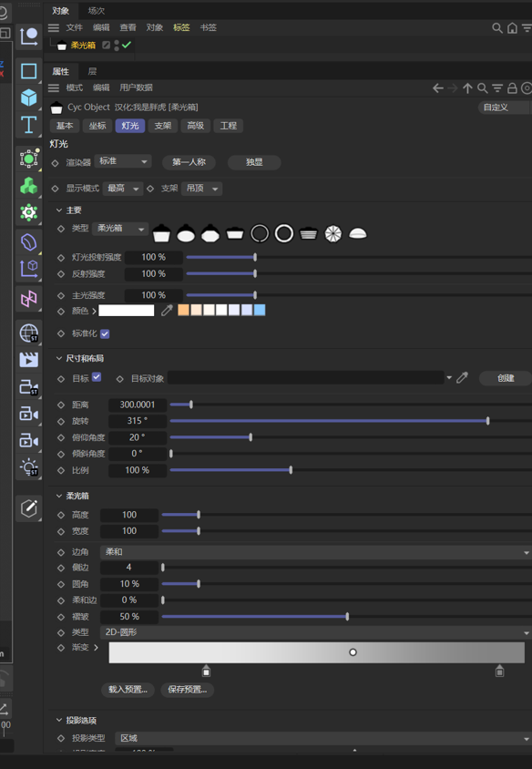The width and height of the screenshot is (532, 769).
Task: Switch to the 工程 tab
Action: (228, 126)
